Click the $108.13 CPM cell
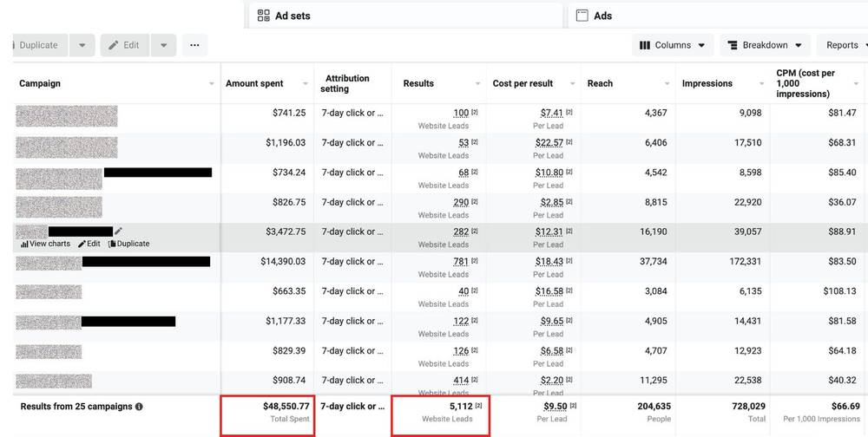868x437 pixels. pos(839,291)
